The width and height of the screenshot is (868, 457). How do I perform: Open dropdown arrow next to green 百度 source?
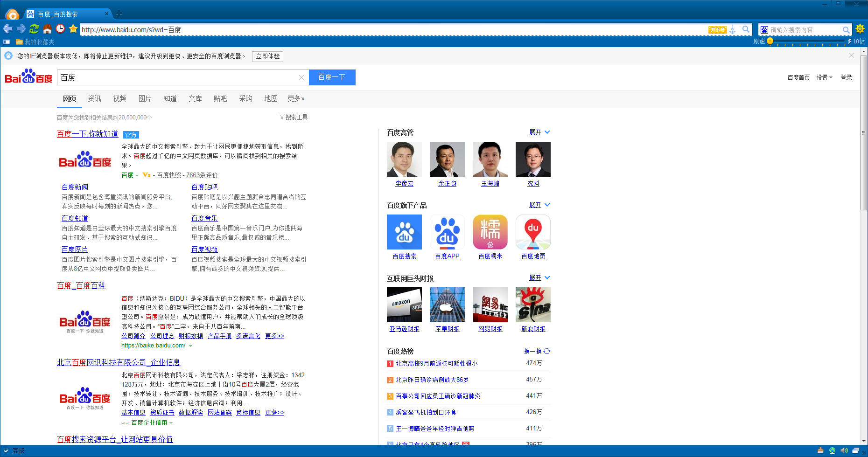pyautogui.click(x=137, y=175)
